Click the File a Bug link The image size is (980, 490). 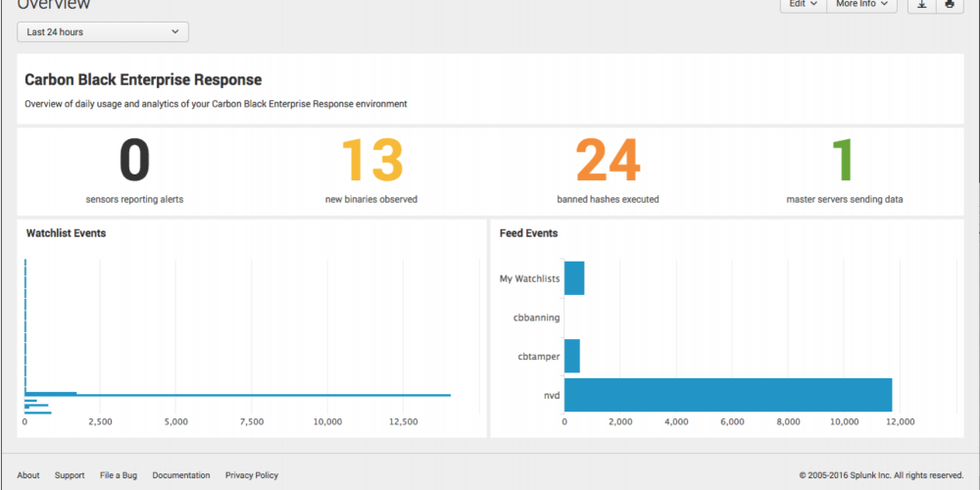pyautogui.click(x=119, y=475)
